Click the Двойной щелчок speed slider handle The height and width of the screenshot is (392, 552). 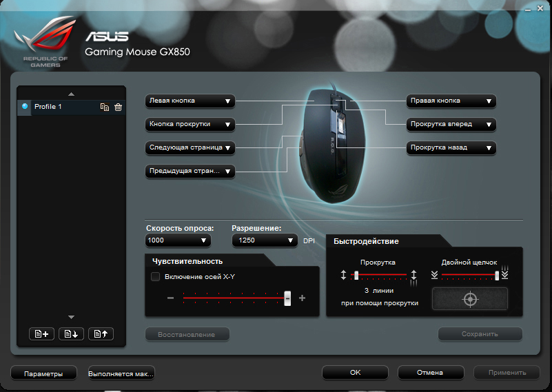pos(497,275)
